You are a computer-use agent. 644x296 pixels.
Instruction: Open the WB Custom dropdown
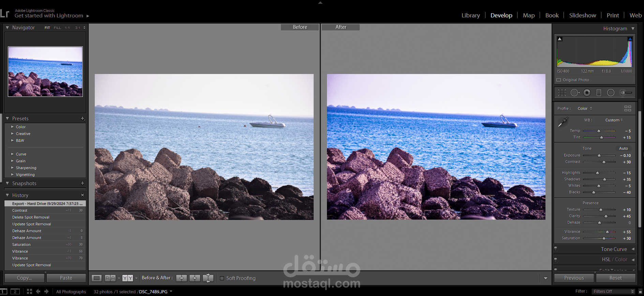(614, 120)
